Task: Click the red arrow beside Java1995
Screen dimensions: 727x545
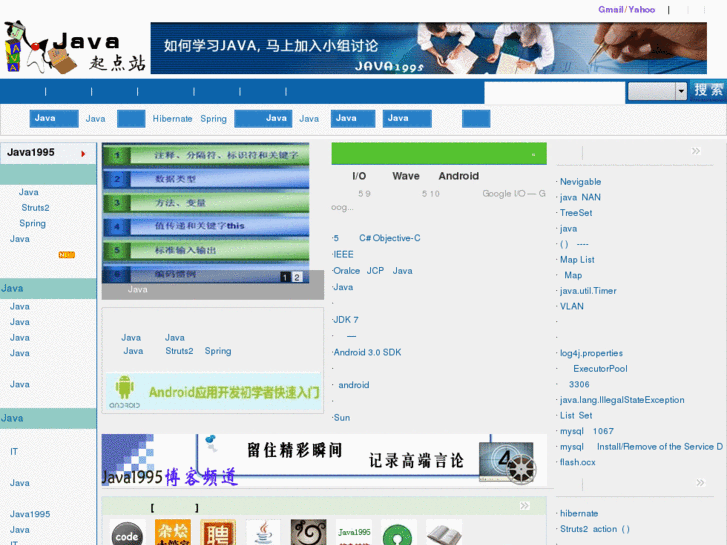Action: coord(83,154)
